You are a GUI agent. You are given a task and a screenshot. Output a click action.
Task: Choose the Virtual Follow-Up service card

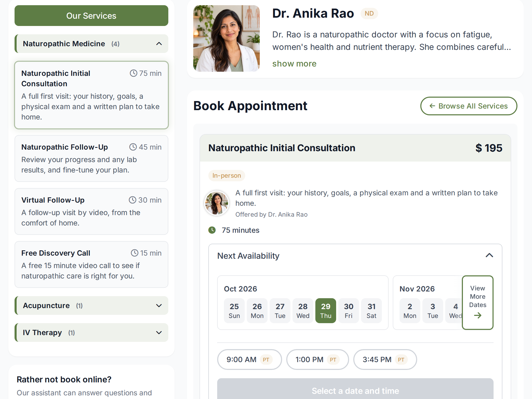91,211
